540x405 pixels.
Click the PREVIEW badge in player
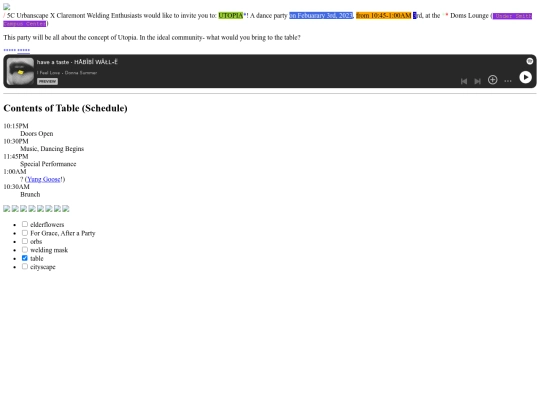(x=47, y=82)
